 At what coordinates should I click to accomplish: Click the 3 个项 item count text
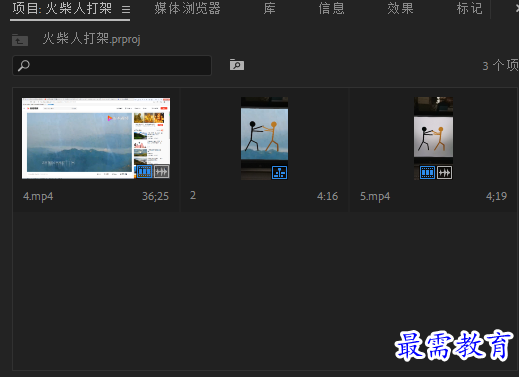click(x=500, y=66)
